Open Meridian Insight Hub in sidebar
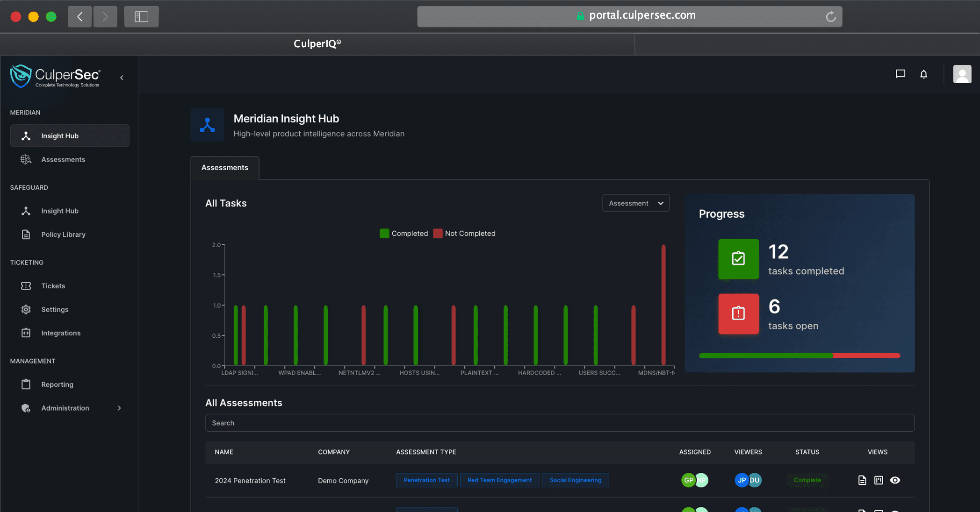Viewport: 980px width, 512px height. coord(69,135)
